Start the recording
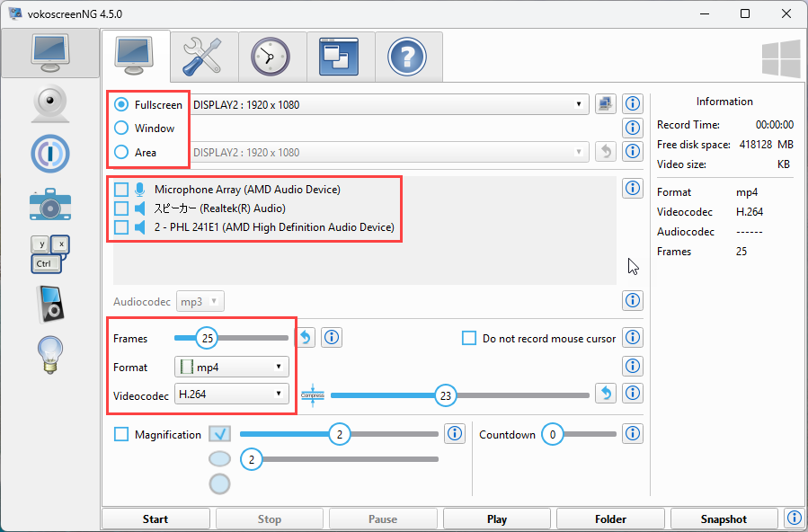Viewport: 808px width, 532px height. click(x=155, y=519)
